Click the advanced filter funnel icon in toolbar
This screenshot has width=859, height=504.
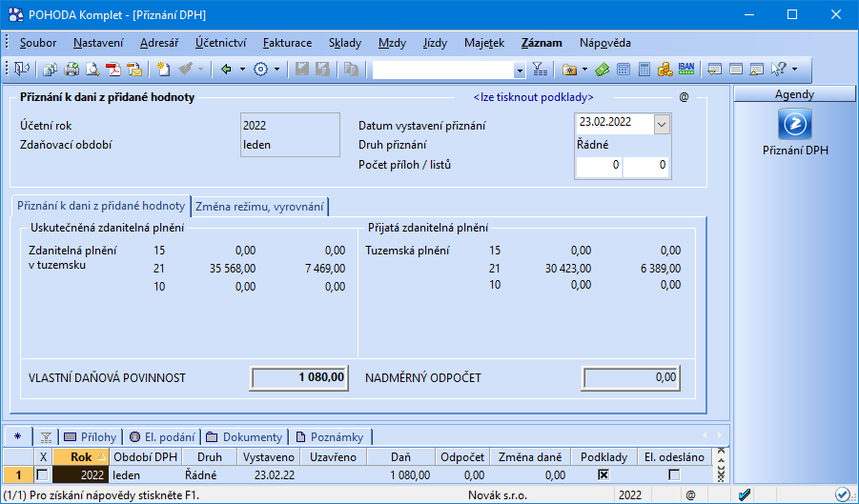[540, 70]
